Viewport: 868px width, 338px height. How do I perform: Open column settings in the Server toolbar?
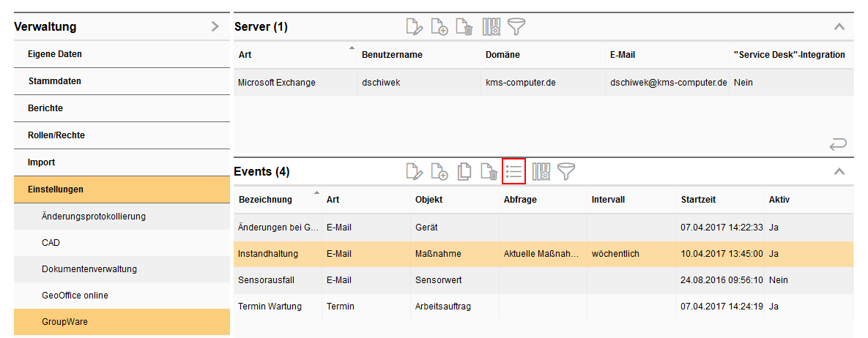click(491, 28)
